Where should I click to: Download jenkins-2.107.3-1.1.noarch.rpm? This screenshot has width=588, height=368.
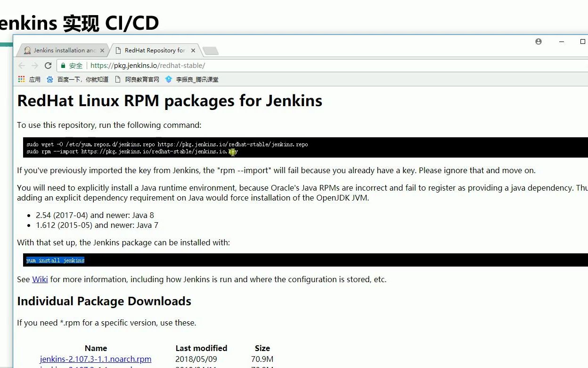click(x=96, y=359)
